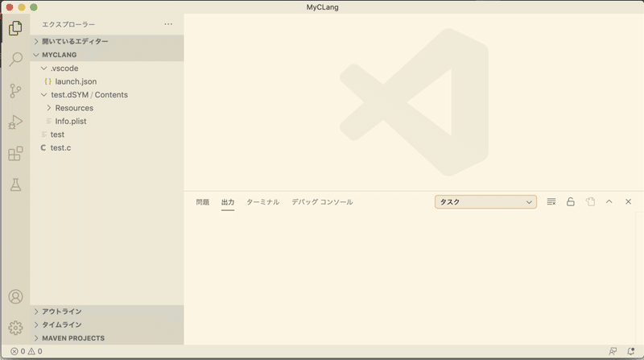The height and width of the screenshot is (360, 644).
Task: Click the warnings count in status bar
Action: coord(35,351)
